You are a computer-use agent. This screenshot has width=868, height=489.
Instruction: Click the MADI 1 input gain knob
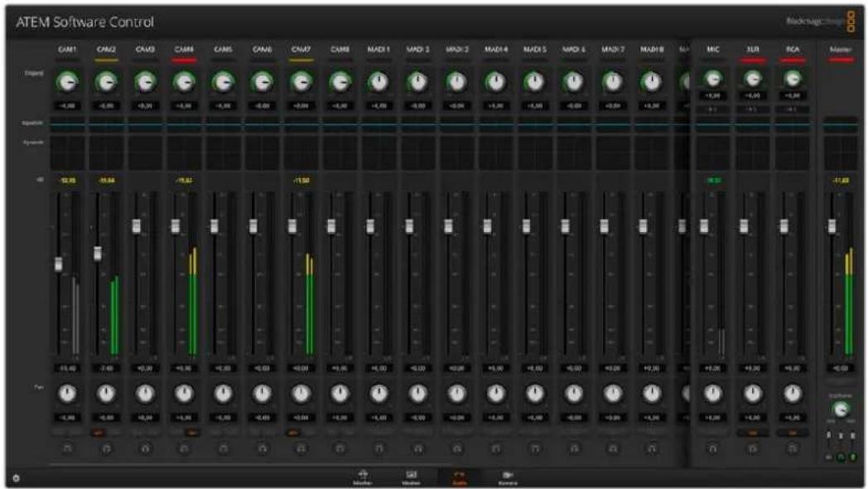pyautogui.click(x=379, y=82)
